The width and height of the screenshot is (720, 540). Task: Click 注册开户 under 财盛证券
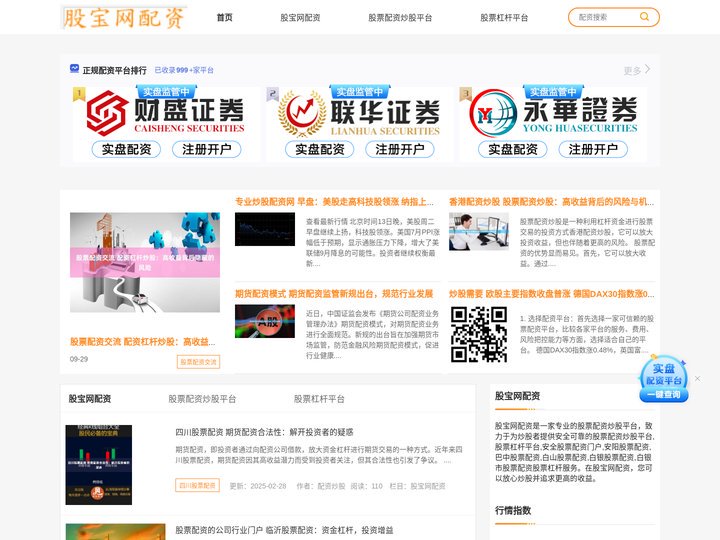(207, 149)
